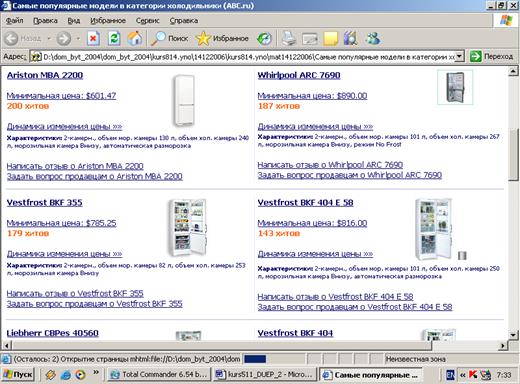
Task: Open the Поиск search tool
Action: click(170, 39)
